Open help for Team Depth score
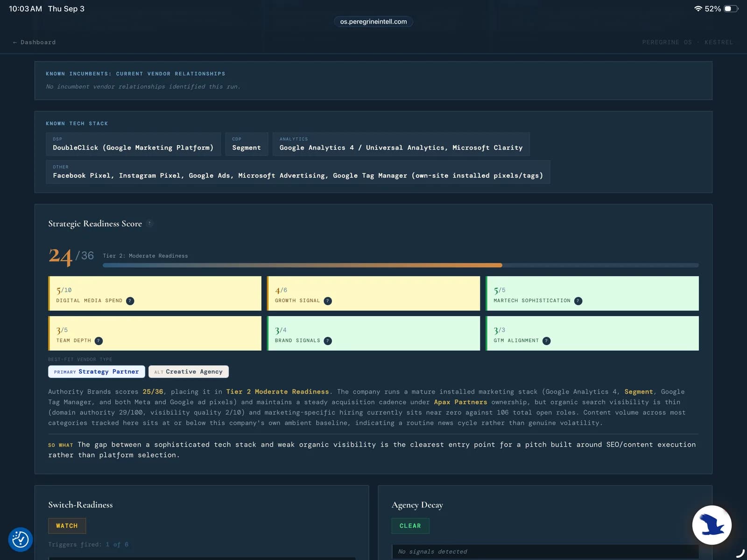 [99, 341]
